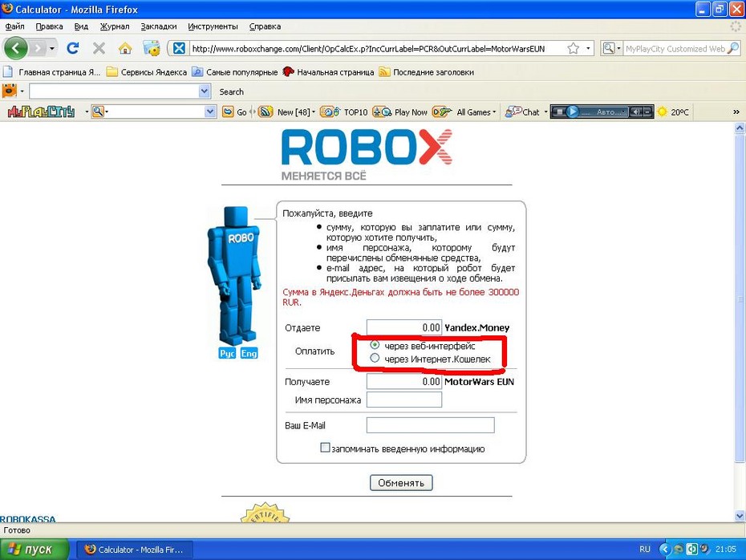The height and width of the screenshot is (560, 746).
Task: Select the Calculator - Mozilla Firefox taskbar item
Action: 134,550
